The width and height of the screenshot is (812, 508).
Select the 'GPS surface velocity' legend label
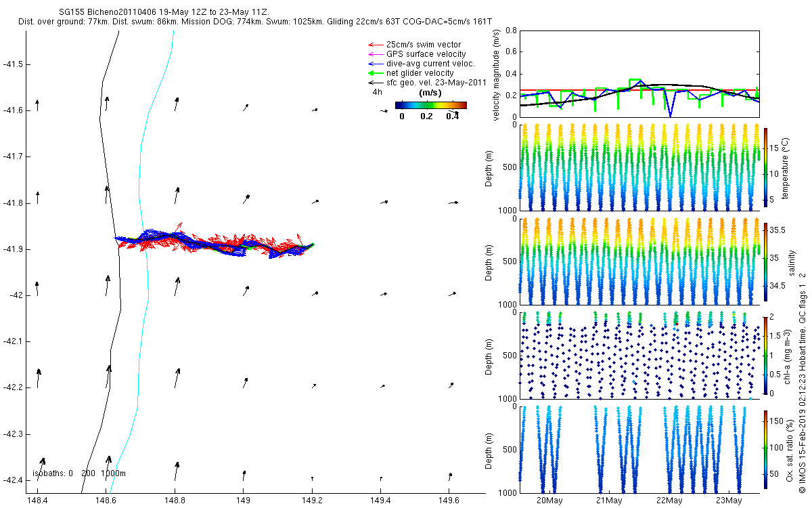[x=426, y=54]
